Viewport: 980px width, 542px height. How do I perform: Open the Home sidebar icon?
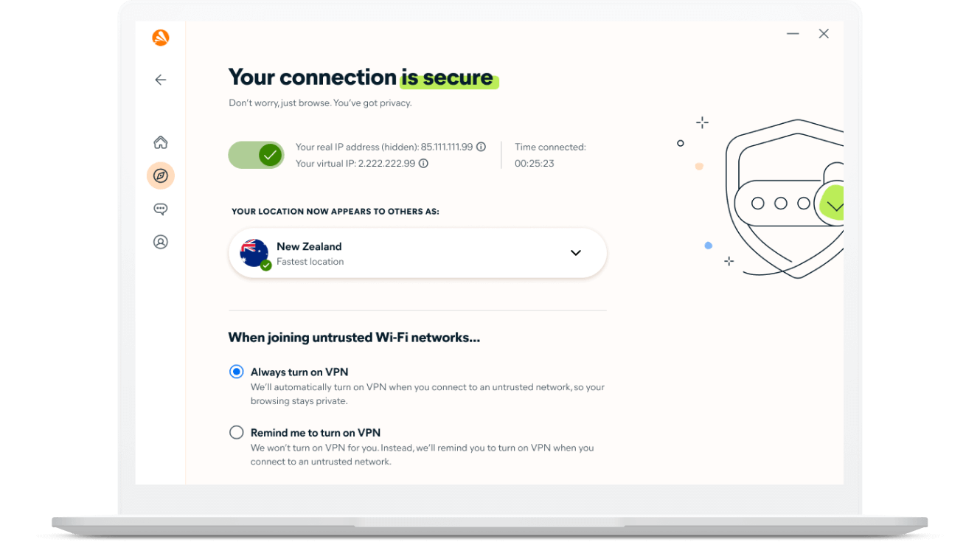point(161,142)
